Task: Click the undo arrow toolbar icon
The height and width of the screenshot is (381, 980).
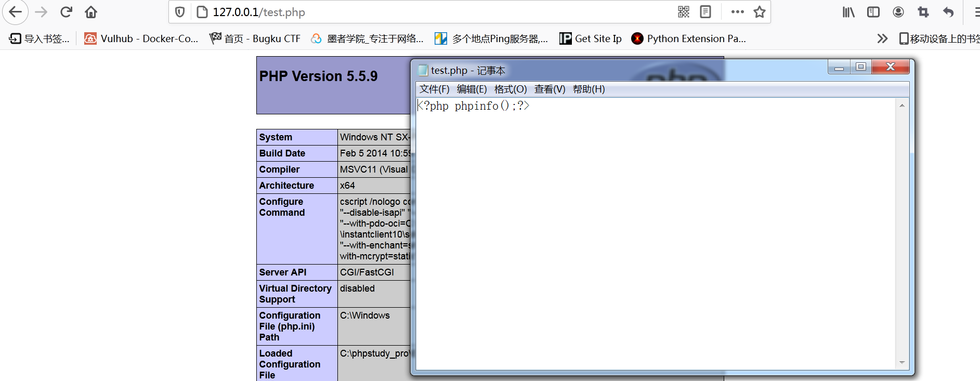Action: tap(948, 12)
